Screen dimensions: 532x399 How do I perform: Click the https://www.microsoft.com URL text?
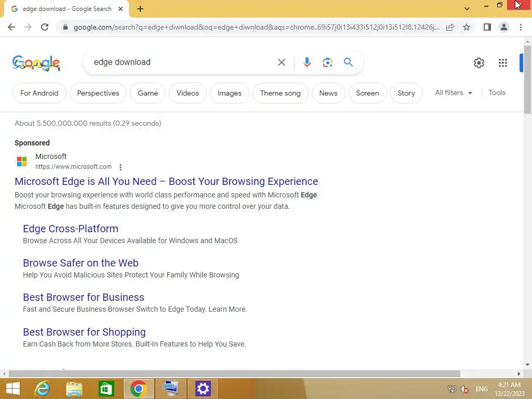click(73, 167)
